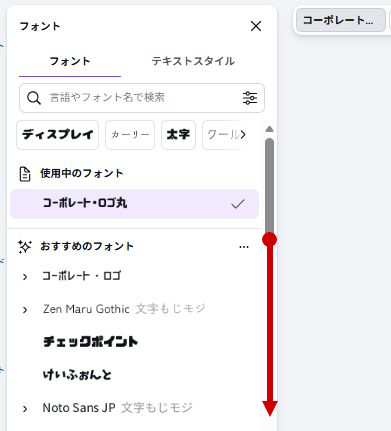Click the scrollbar up arrow
391x431 pixels.
pyautogui.click(x=270, y=129)
